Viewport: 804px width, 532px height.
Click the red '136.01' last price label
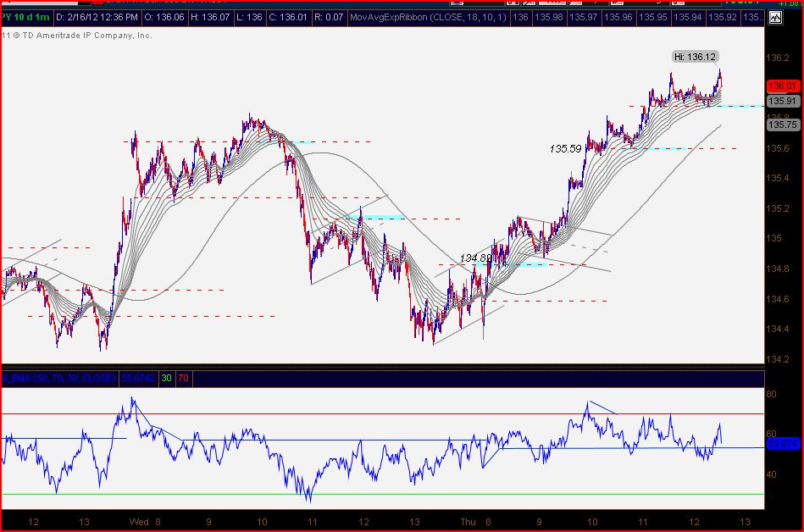tap(783, 86)
